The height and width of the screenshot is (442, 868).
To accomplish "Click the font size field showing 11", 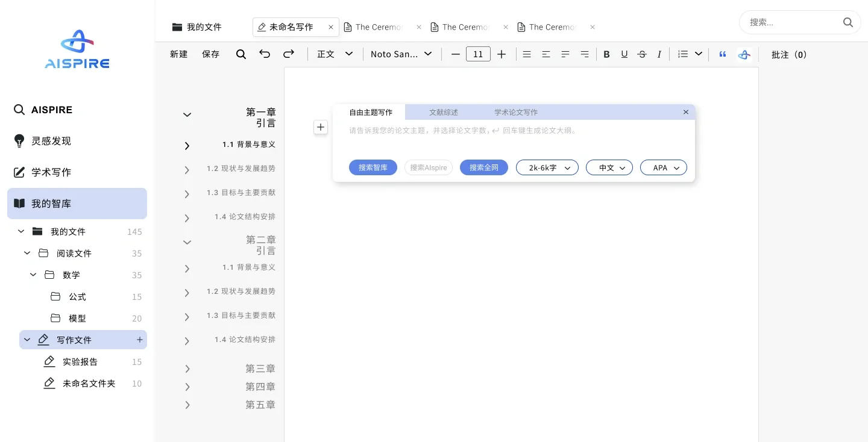I will (478, 54).
